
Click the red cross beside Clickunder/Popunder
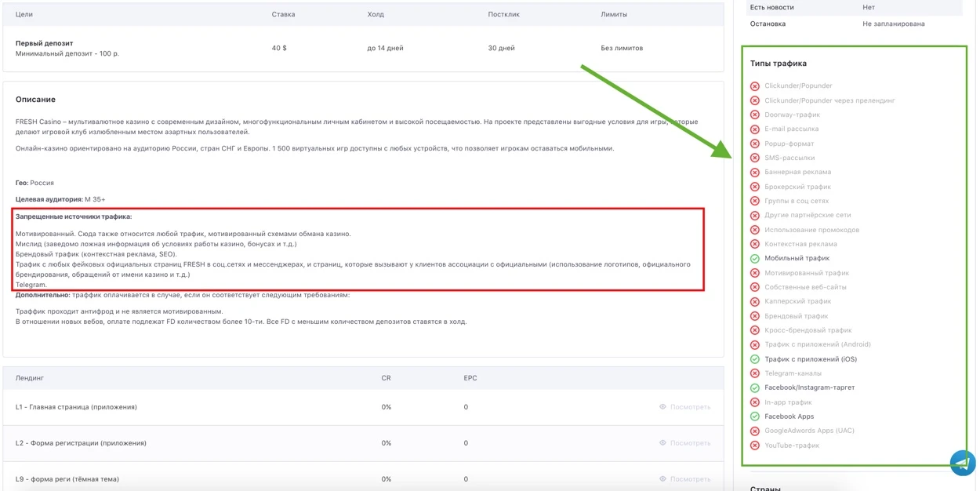[x=755, y=86]
